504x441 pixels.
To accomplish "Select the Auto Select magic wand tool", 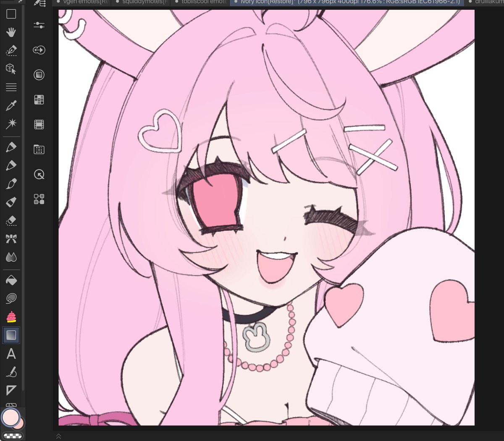I will point(11,123).
